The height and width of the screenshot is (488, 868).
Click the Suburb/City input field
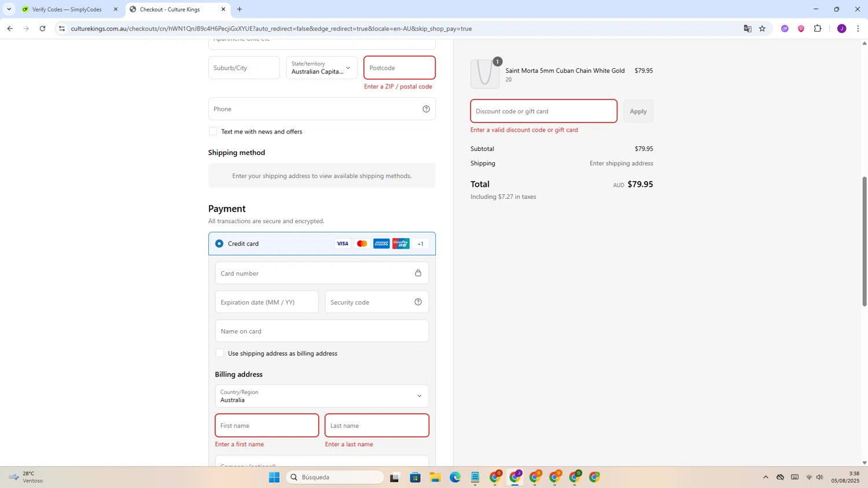tap(244, 68)
